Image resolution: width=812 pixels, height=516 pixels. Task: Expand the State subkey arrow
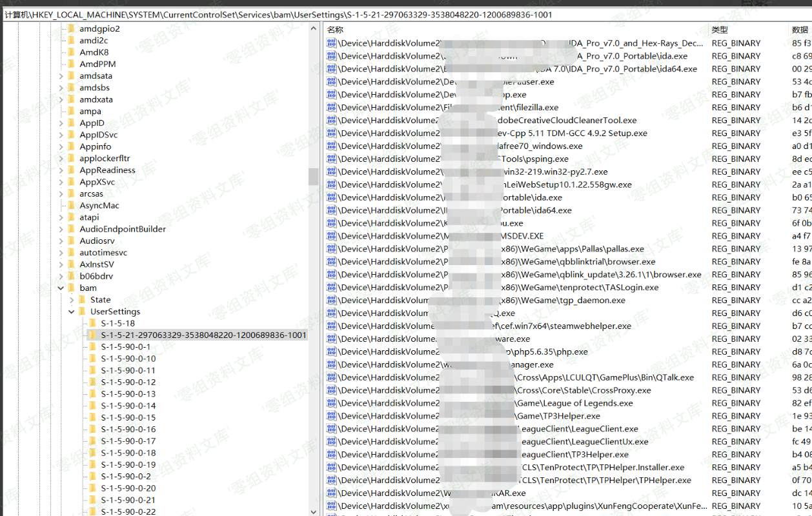[72, 300]
